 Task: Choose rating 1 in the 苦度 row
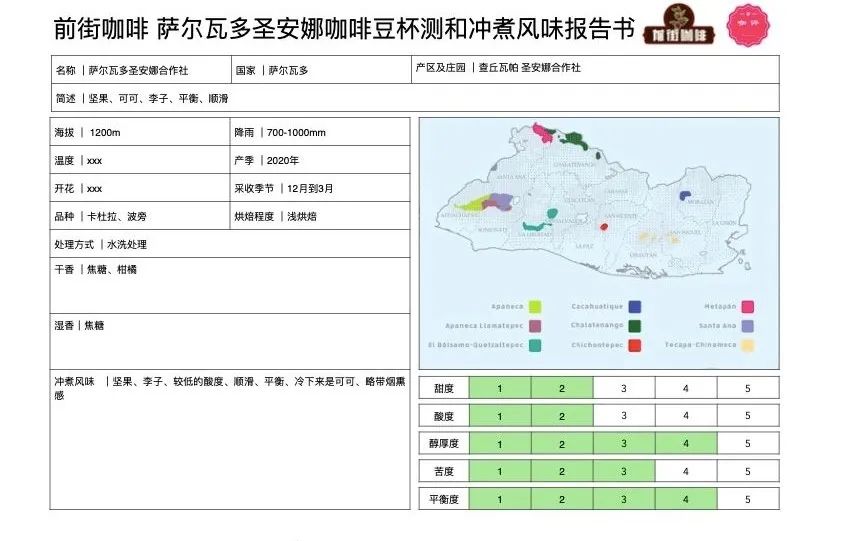(x=500, y=471)
